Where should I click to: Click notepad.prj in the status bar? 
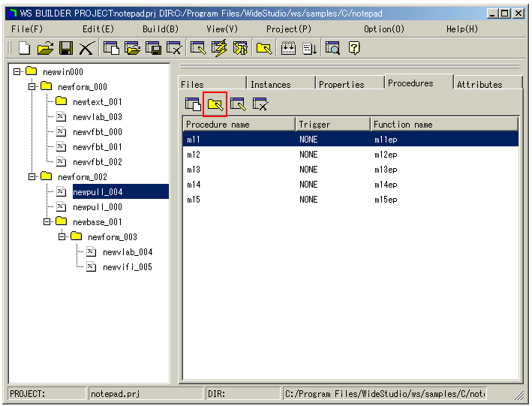click(146, 393)
